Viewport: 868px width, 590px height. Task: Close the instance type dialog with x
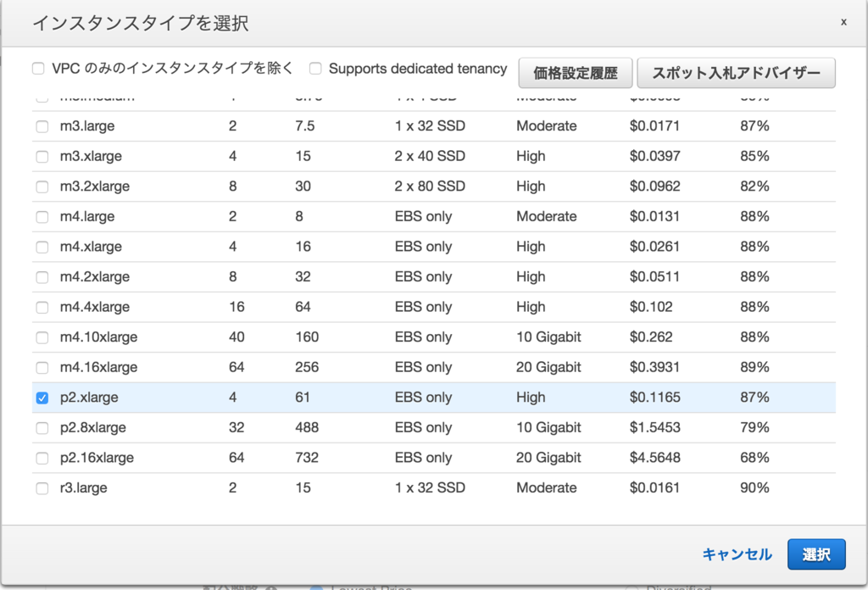pyautogui.click(x=843, y=22)
